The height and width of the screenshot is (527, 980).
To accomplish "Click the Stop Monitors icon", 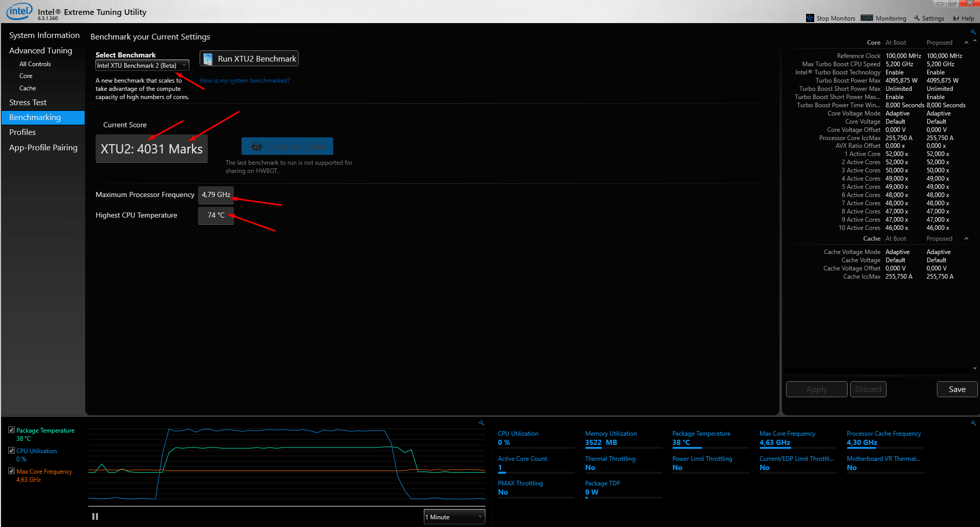I will (x=810, y=18).
